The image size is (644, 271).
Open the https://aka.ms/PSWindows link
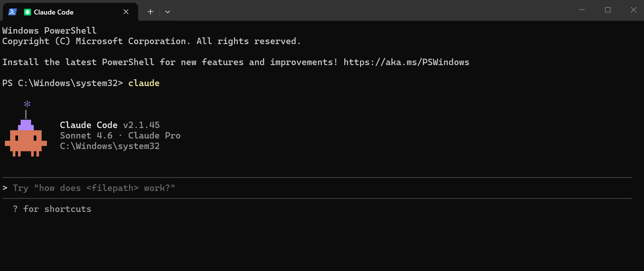407,62
